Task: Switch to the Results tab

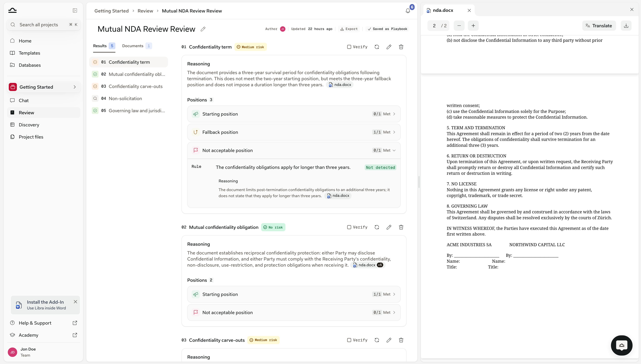Action: point(104,46)
